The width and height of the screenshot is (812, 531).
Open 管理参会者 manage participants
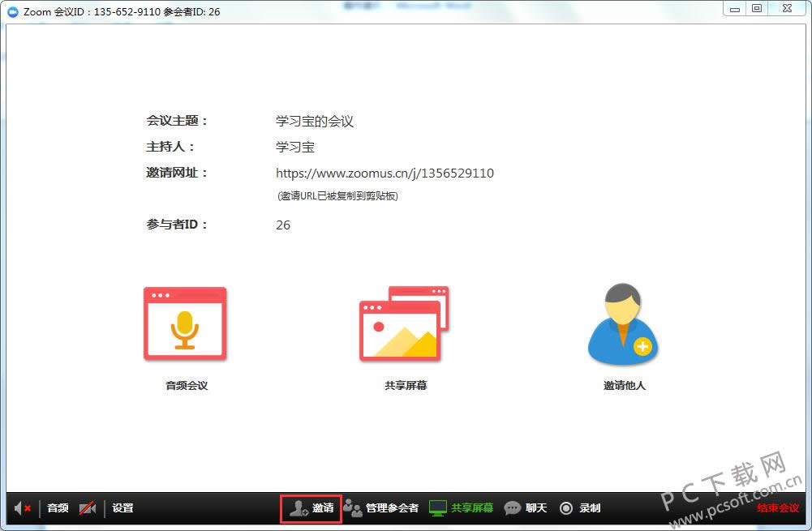click(381, 508)
